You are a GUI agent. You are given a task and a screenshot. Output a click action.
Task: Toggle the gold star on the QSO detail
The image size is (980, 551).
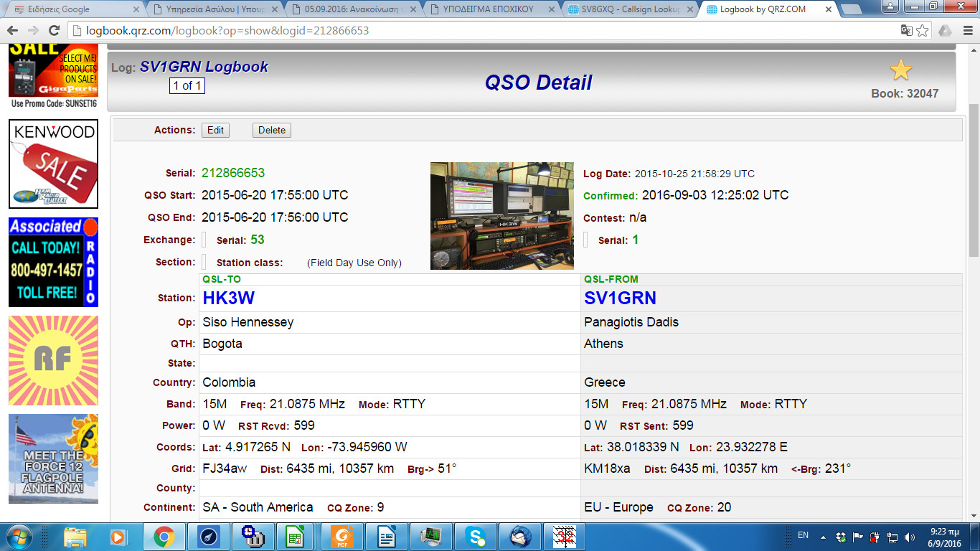point(901,70)
